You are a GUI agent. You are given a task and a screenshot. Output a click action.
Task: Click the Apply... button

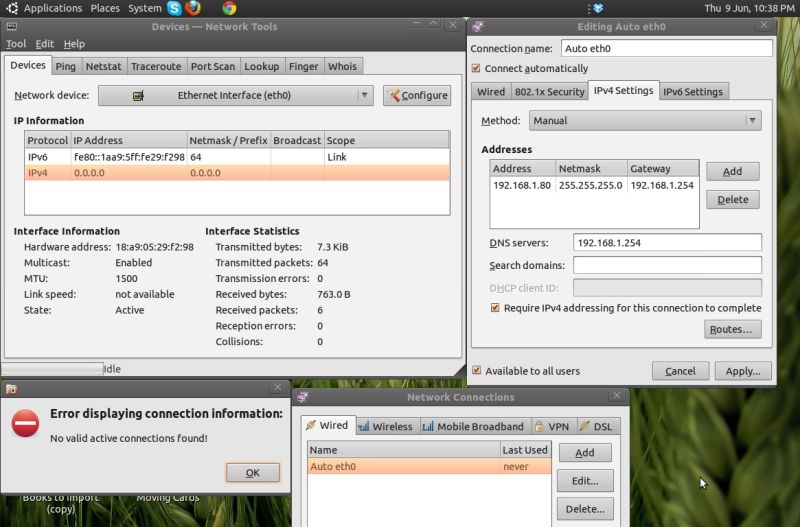click(x=743, y=371)
